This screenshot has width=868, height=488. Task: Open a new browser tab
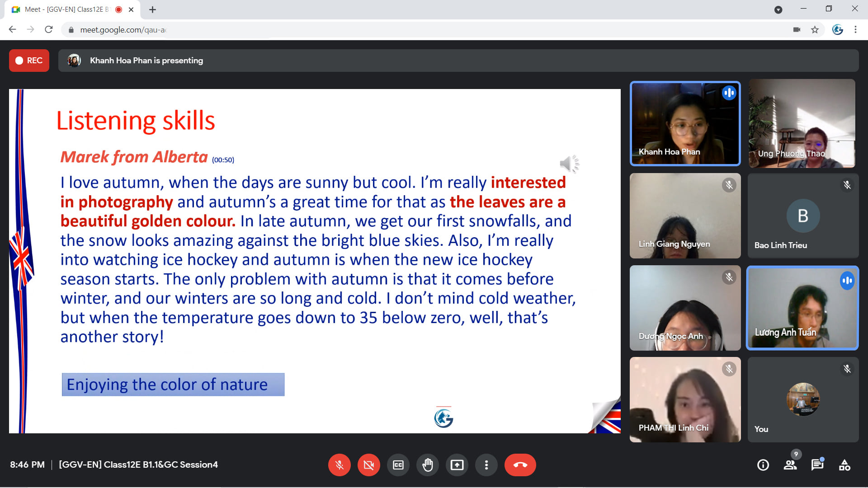coord(152,9)
